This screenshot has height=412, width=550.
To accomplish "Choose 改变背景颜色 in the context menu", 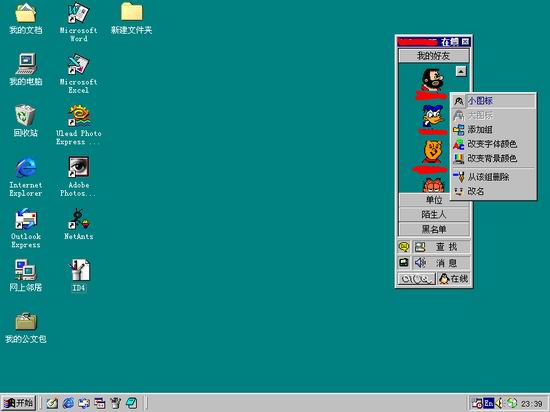I will click(493, 158).
